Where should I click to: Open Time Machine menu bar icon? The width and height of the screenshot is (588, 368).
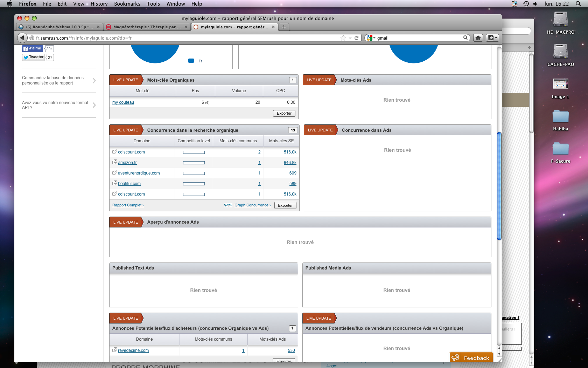[x=526, y=4]
